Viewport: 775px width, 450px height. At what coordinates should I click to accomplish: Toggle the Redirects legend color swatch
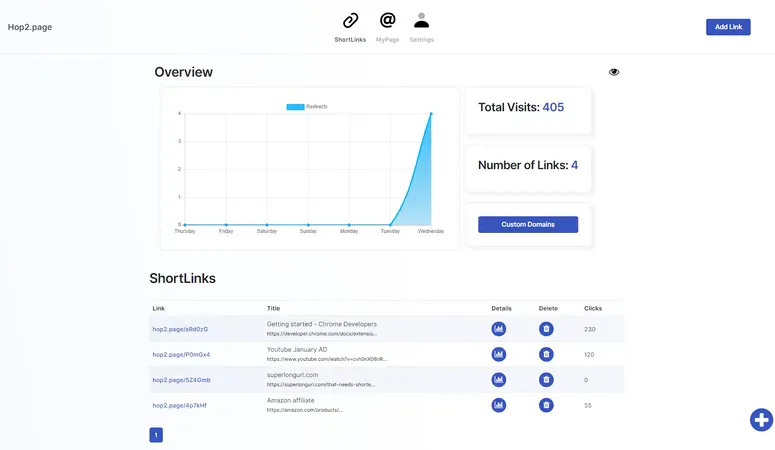tap(296, 107)
